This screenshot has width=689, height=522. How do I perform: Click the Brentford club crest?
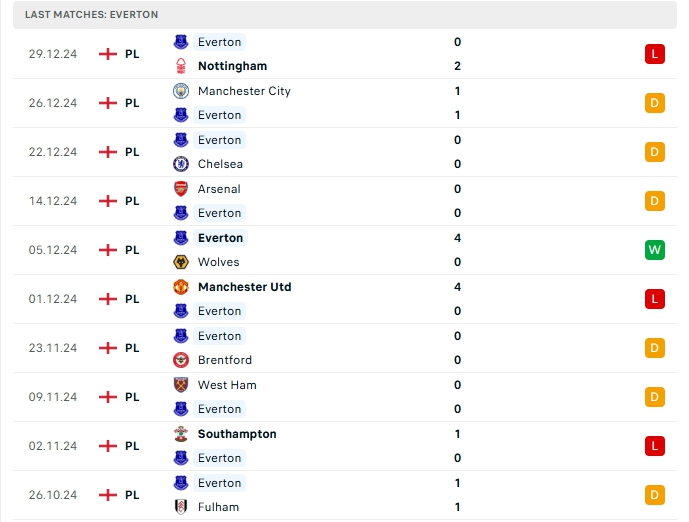pos(181,360)
